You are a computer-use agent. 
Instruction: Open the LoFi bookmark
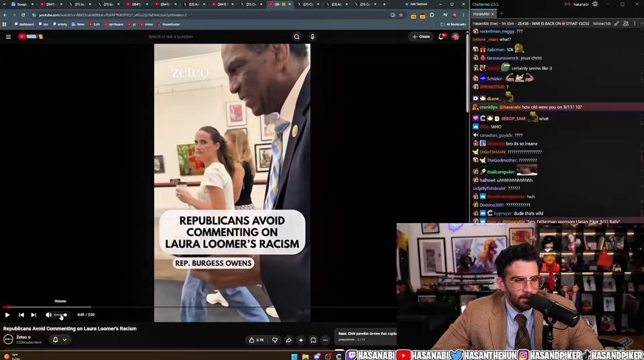click(94, 24)
